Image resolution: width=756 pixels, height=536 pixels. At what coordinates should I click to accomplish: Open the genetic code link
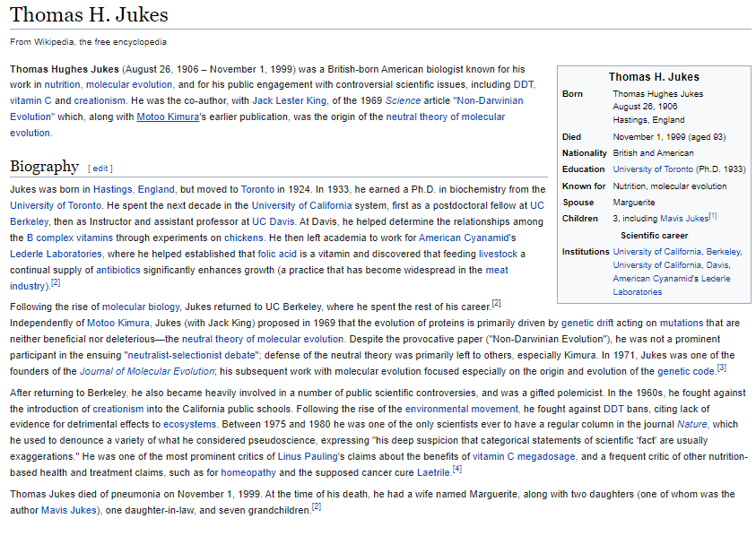[x=686, y=372]
